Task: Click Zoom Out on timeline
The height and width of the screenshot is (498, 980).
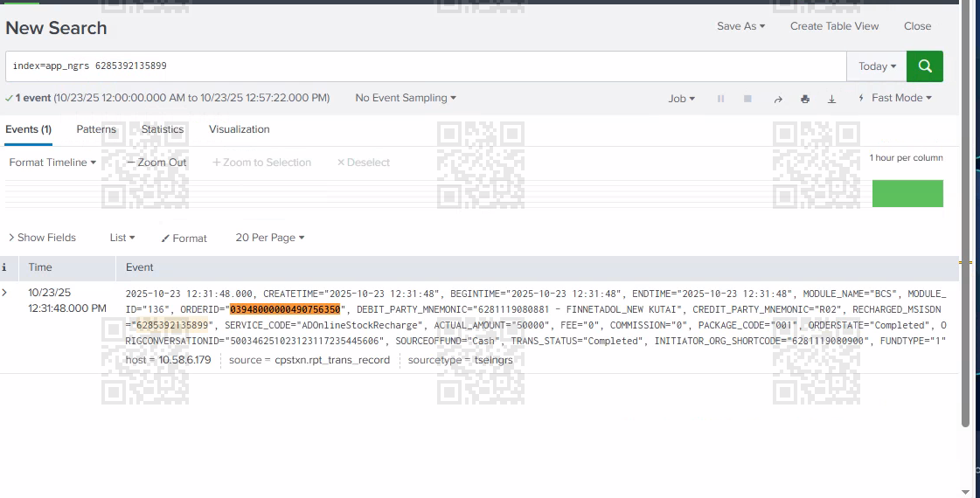Action: pos(156,163)
